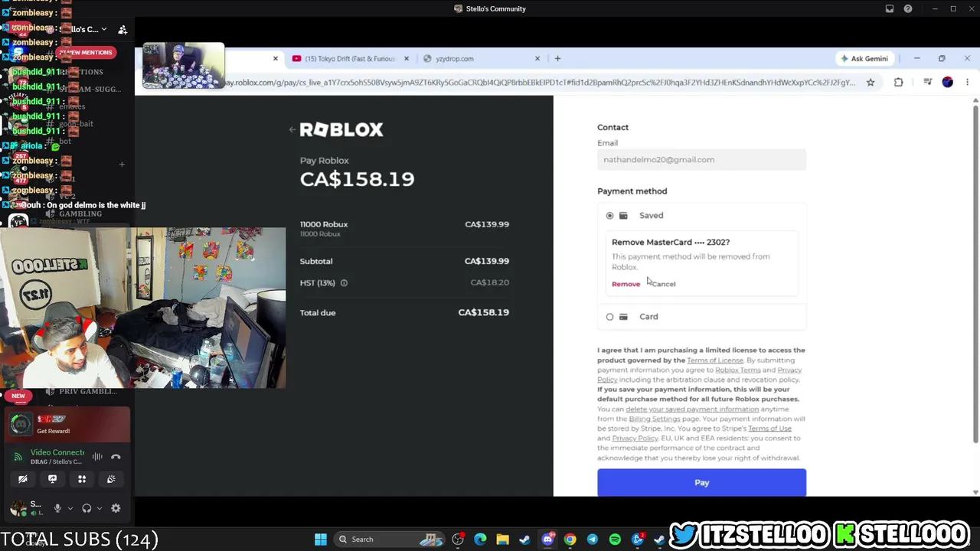The image size is (980, 551).
Task: Select the Card payment method radio
Action: coord(609,317)
